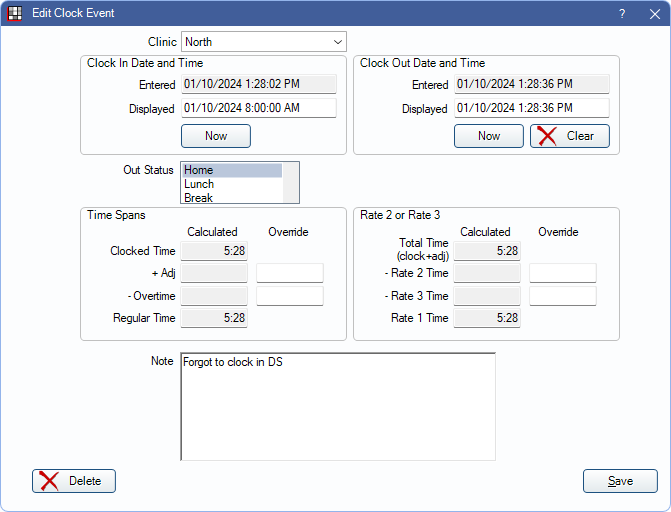Click the app icon in the title bar
Screen dimensions: 671x512
(15, 13)
